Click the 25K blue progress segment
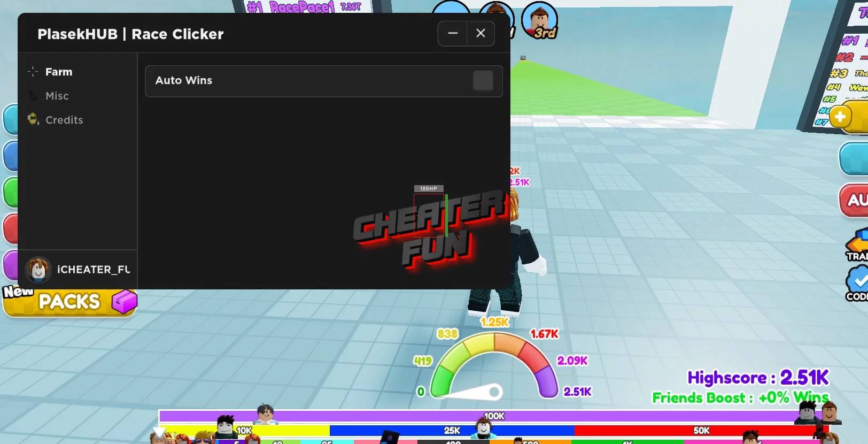The width and height of the screenshot is (868, 444). point(452,431)
